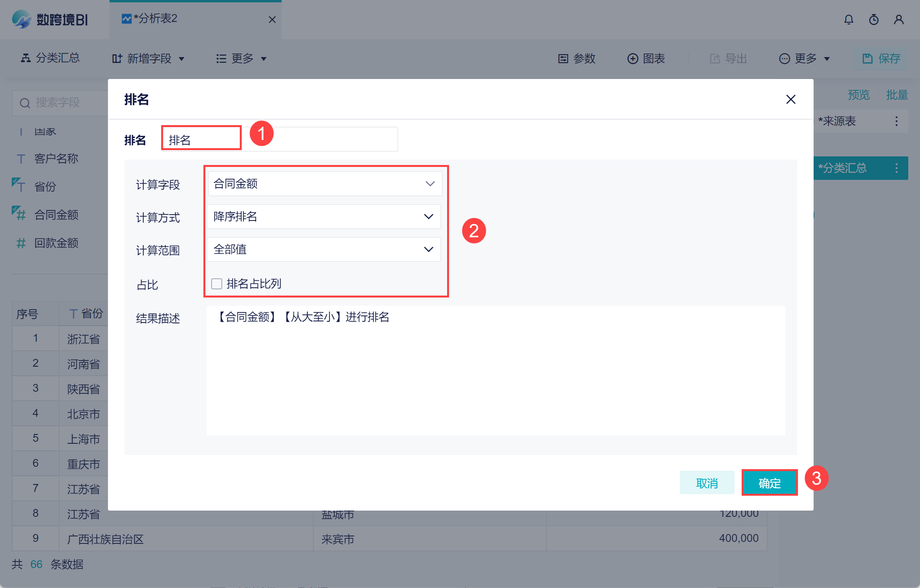Click the 预览 preview link
Screen dimensions: 920x588
click(x=859, y=95)
